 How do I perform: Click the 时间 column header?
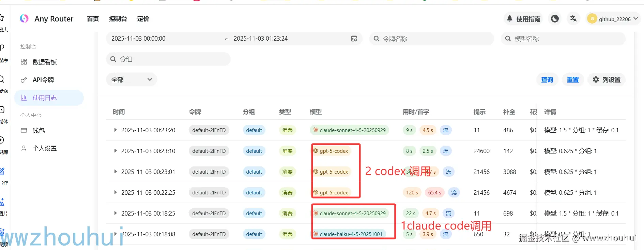(119, 112)
